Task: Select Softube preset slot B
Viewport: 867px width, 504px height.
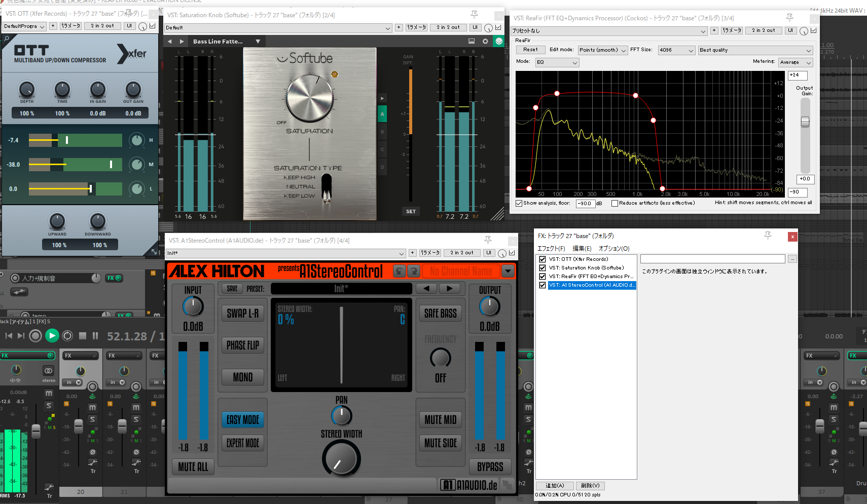Action: (382, 132)
